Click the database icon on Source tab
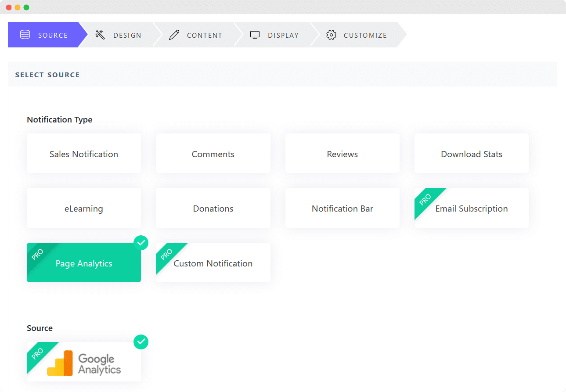The width and height of the screenshot is (566, 392). point(25,35)
